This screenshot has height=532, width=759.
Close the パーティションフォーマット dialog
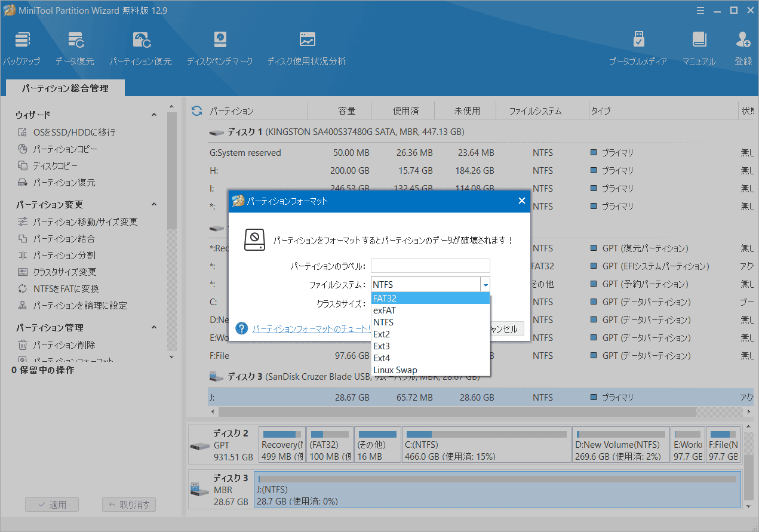(521, 201)
